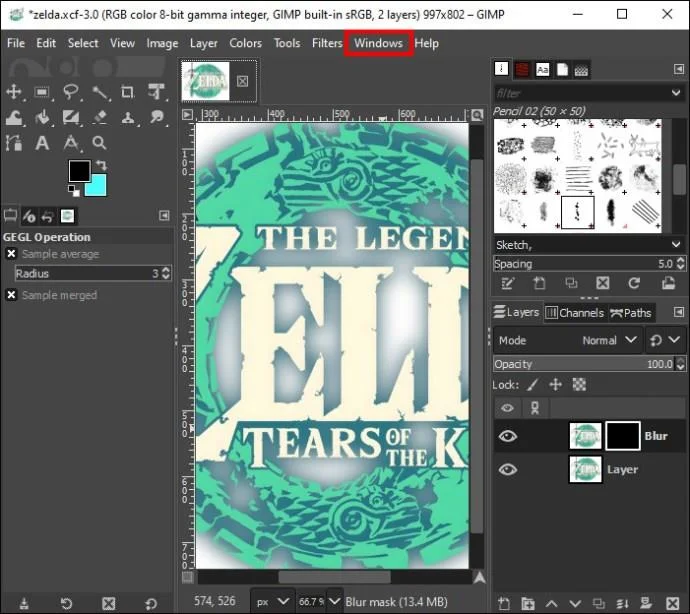The height and width of the screenshot is (614, 690).
Task: Open the layer Mode dropdown
Action: coord(568,340)
